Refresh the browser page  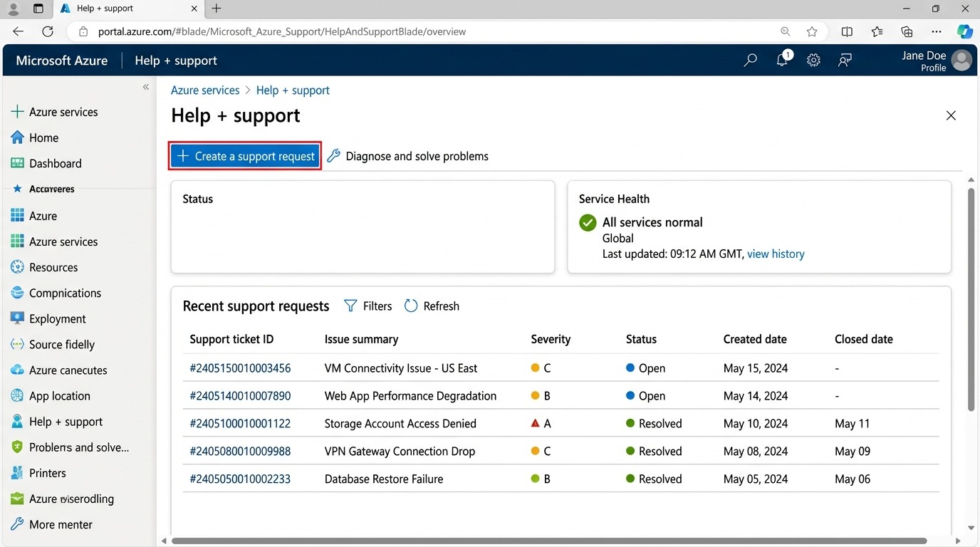tap(48, 31)
